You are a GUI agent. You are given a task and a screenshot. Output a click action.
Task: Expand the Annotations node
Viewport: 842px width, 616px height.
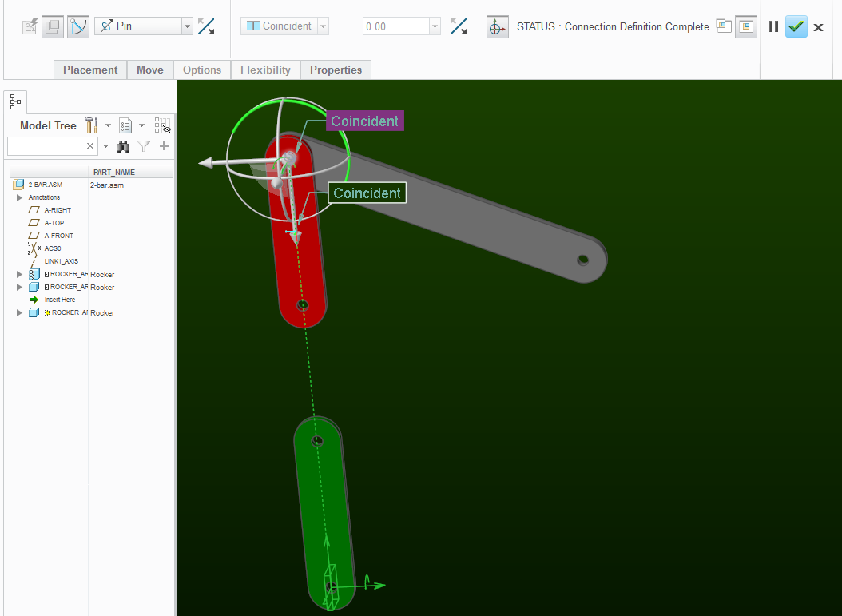pos(20,197)
